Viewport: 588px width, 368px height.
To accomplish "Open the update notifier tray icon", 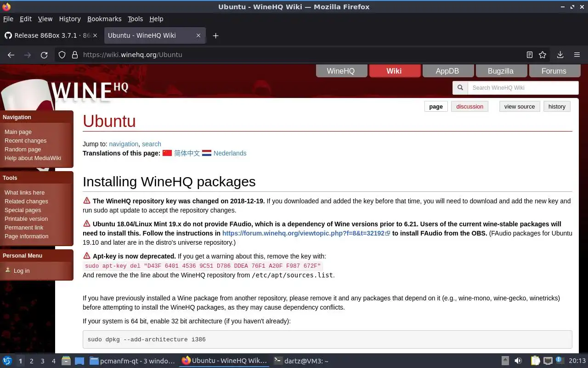I will pos(559,361).
